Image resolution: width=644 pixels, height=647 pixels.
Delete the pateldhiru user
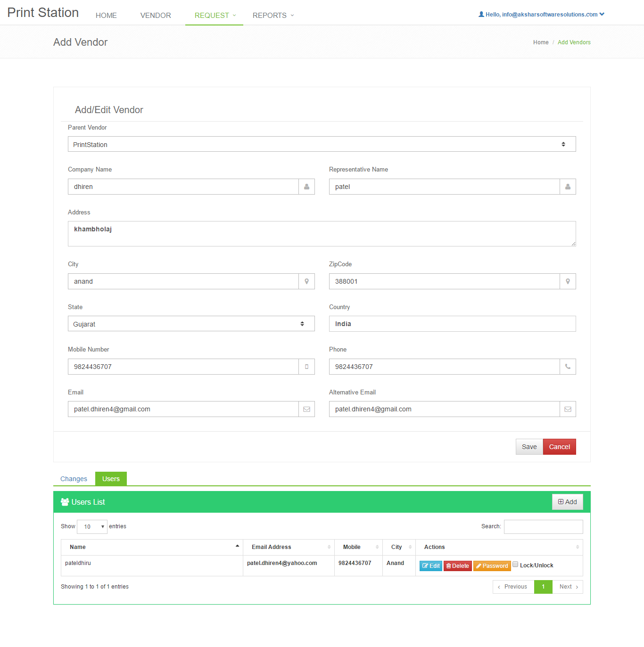tap(457, 566)
